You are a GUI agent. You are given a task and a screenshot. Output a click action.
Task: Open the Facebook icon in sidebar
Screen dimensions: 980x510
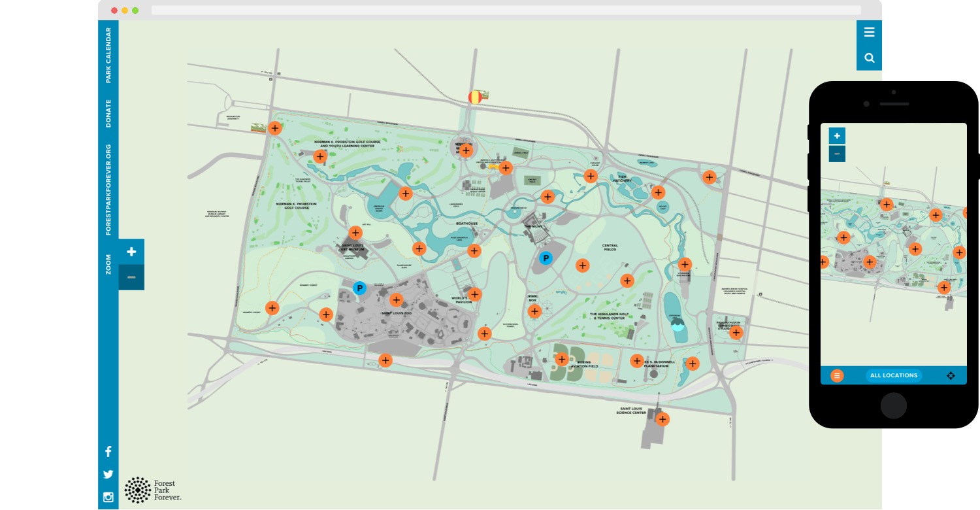click(x=108, y=451)
